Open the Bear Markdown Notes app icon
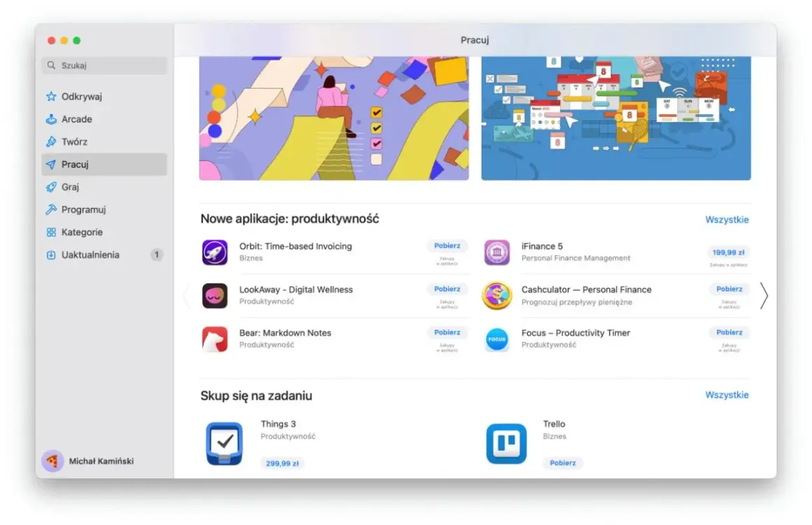 coord(215,339)
